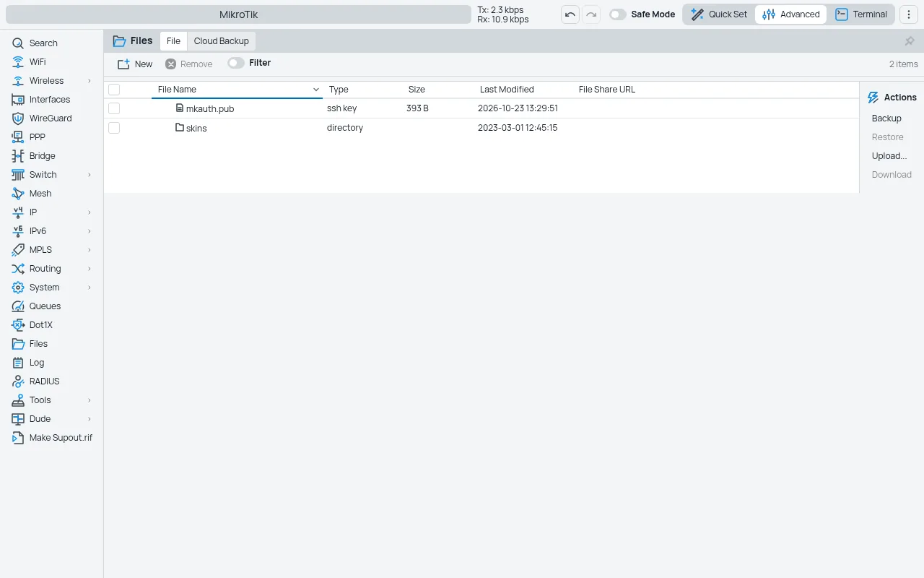The width and height of the screenshot is (924, 578).
Task: Click the Size column header
Action: click(x=417, y=90)
